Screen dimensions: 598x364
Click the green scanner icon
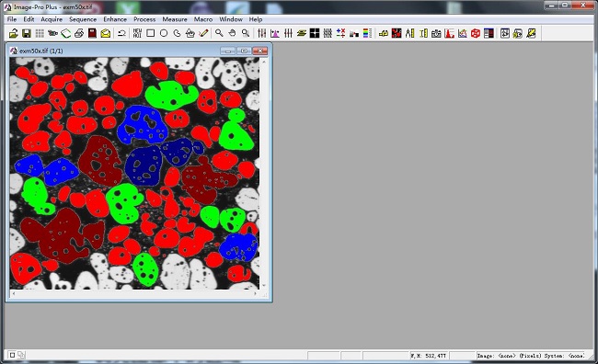point(66,33)
